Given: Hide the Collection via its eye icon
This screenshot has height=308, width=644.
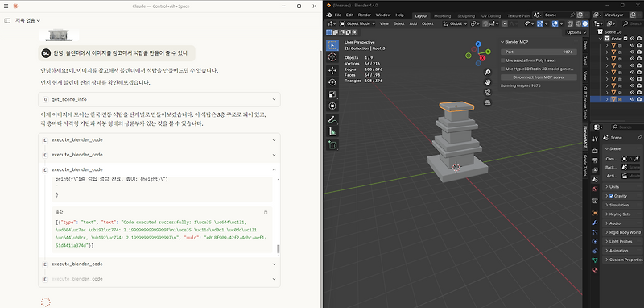Looking at the screenshot, I should (633, 39).
